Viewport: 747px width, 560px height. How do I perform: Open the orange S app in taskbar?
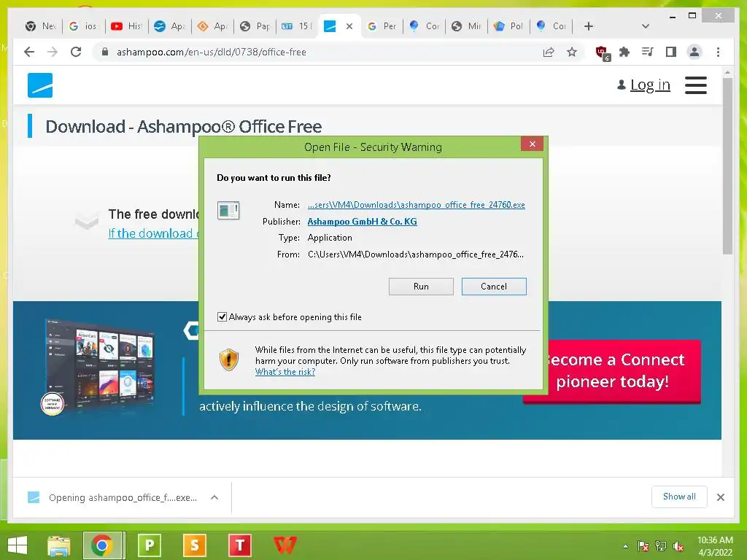(x=194, y=545)
